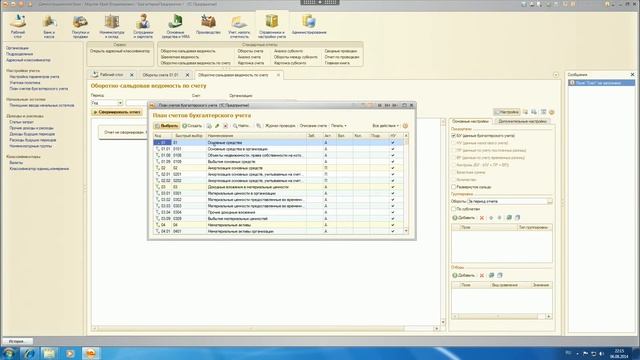Click Добавить under Группировка
This screenshot has height=360, width=640.
coord(464,218)
